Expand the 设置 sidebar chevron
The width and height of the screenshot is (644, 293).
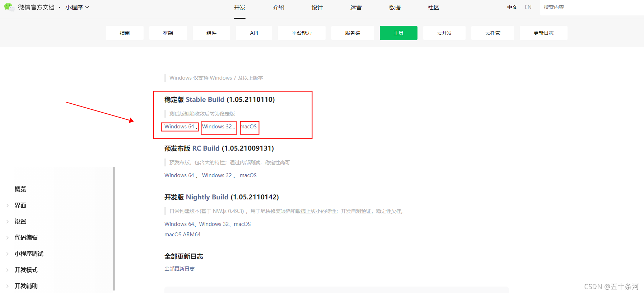tap(8, 222)
